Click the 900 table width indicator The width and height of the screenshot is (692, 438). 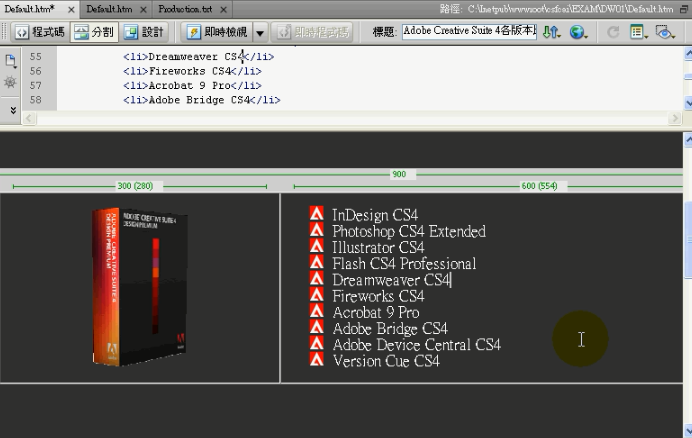[x=399, y=174]
